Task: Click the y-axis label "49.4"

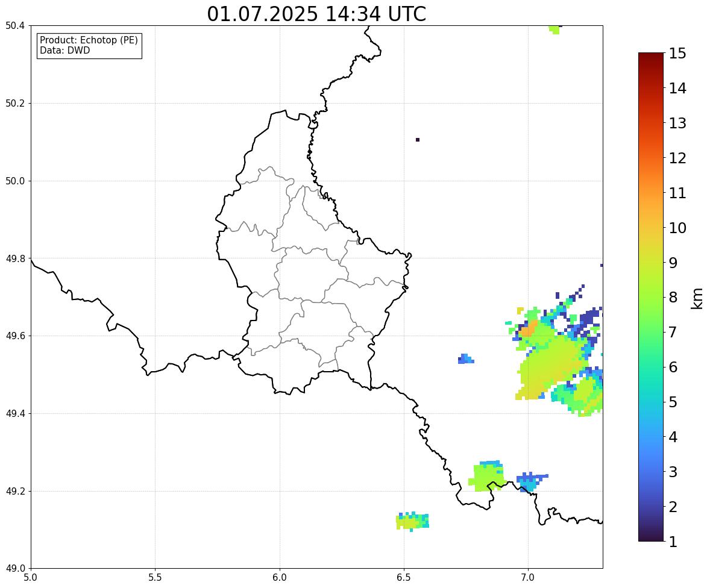Action: click(x=14, y=413)
